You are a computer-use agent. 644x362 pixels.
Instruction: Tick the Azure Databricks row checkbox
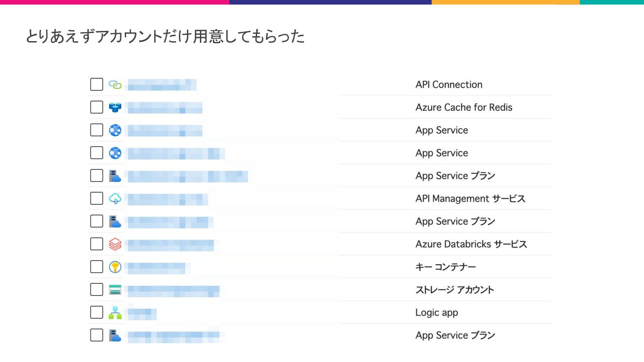click(x=97, y=244)
